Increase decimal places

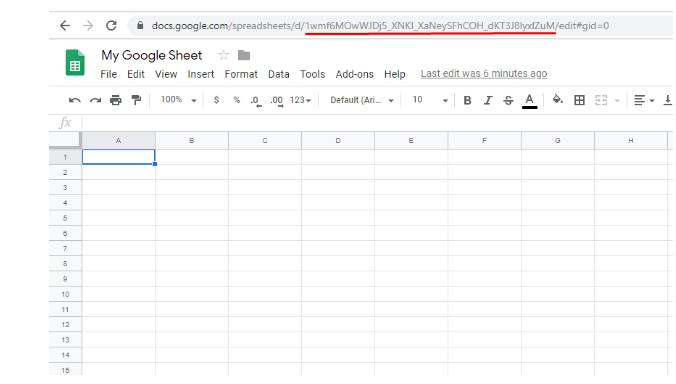277,101
